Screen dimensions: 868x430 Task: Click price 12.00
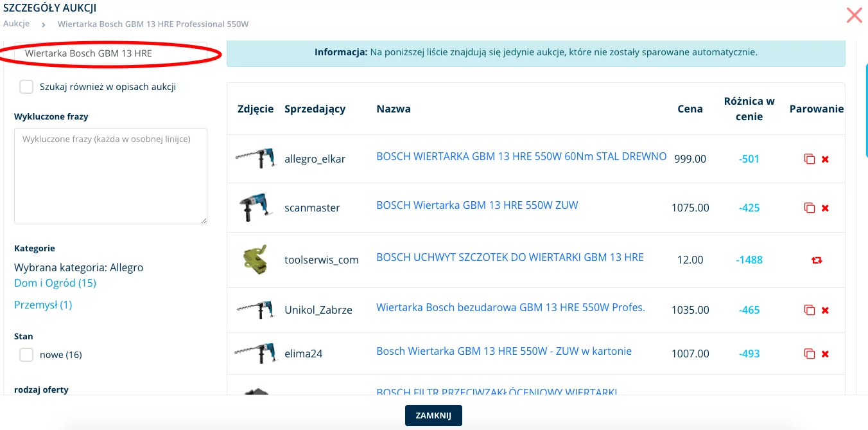pyautogui.click(x=690, y=260)
